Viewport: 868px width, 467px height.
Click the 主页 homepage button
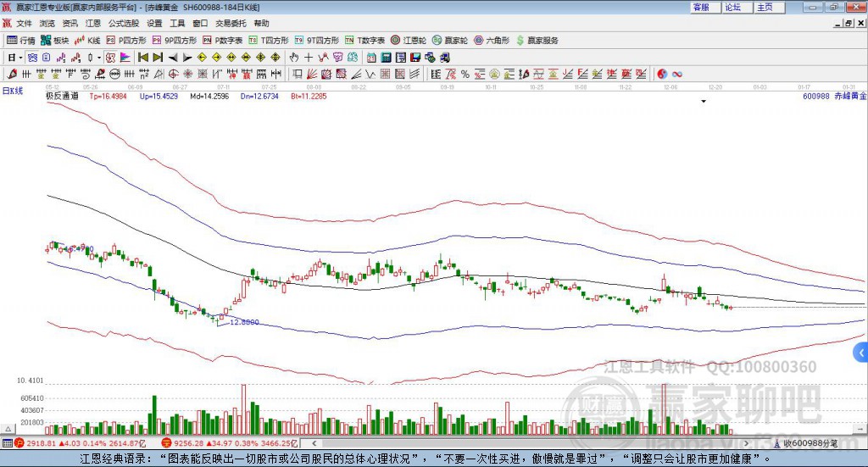770,7
